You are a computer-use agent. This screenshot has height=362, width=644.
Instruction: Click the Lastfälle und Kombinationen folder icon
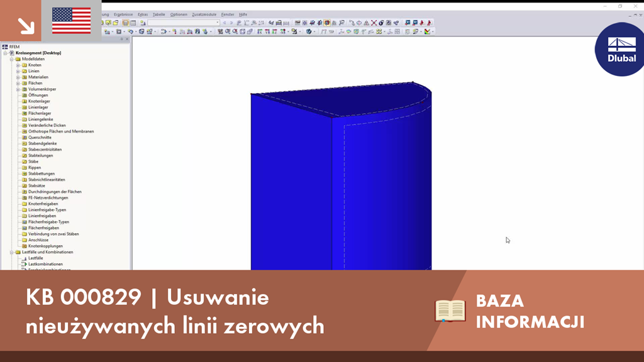[18, 253]
